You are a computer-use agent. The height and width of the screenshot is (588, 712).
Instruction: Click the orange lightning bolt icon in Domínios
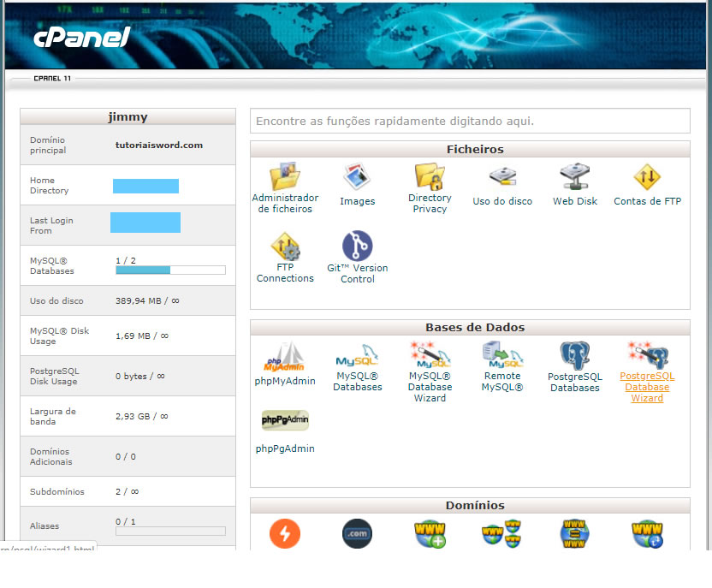click(285, 533)
